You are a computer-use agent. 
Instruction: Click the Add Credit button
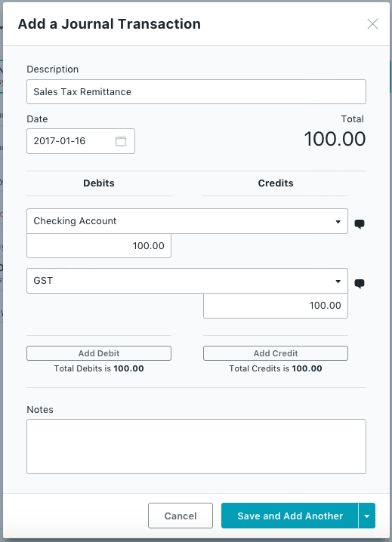point(276,353)
